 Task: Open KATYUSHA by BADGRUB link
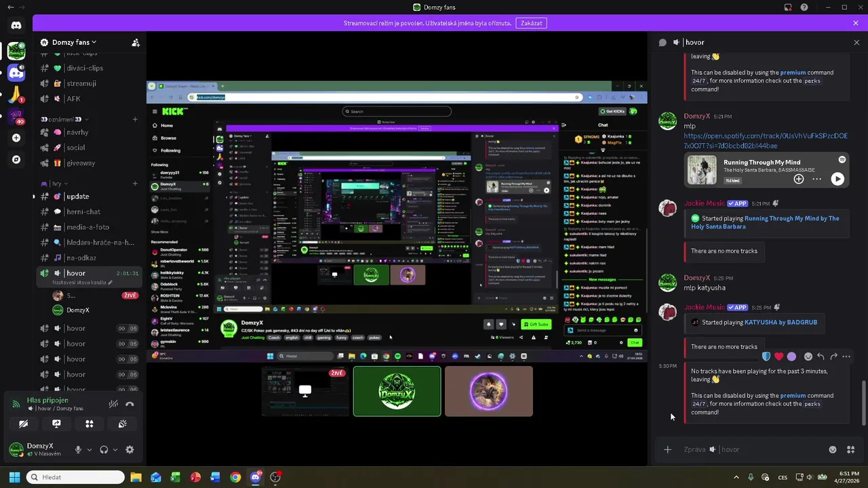click(781, 323)
